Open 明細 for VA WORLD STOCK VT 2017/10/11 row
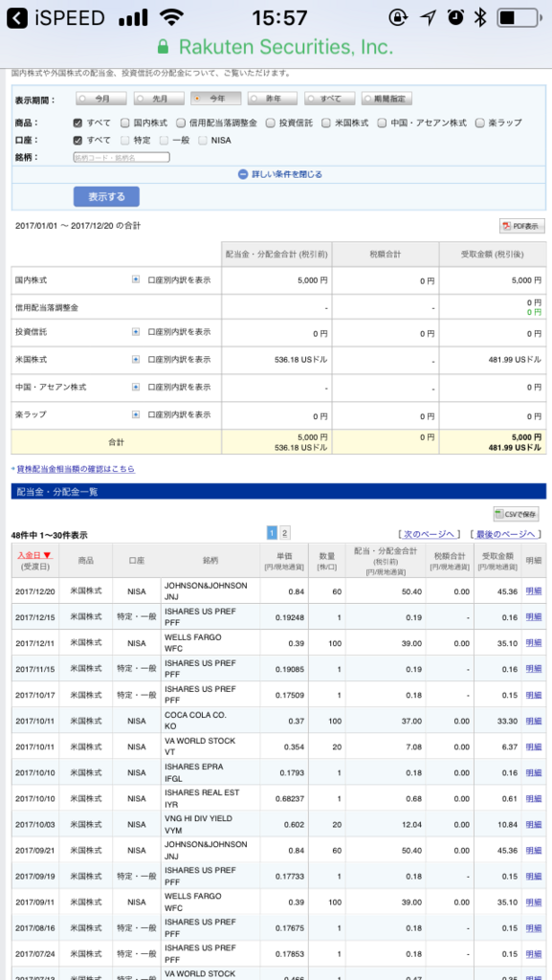Image resolution: width=552 pixels, height=980 pixels. click(x=534, y=746)
